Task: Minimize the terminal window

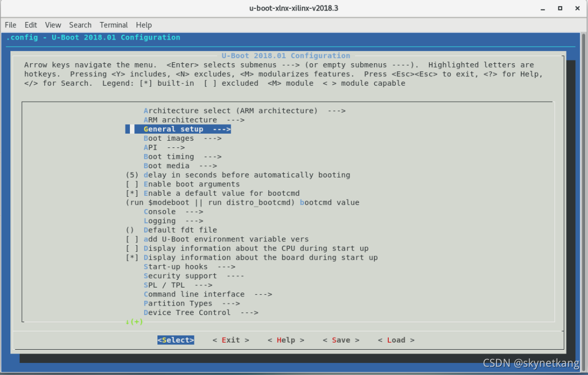Action: pyautogui.click(x=543, y=8)
